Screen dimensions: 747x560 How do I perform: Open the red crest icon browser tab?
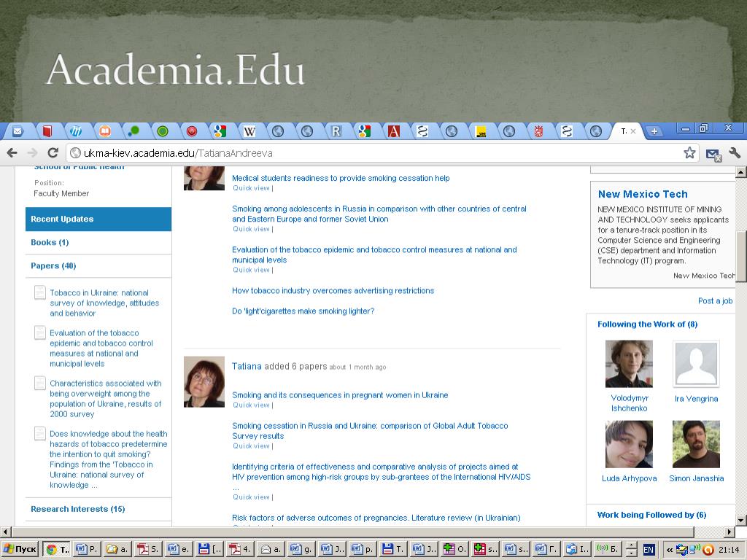[538, 131]
